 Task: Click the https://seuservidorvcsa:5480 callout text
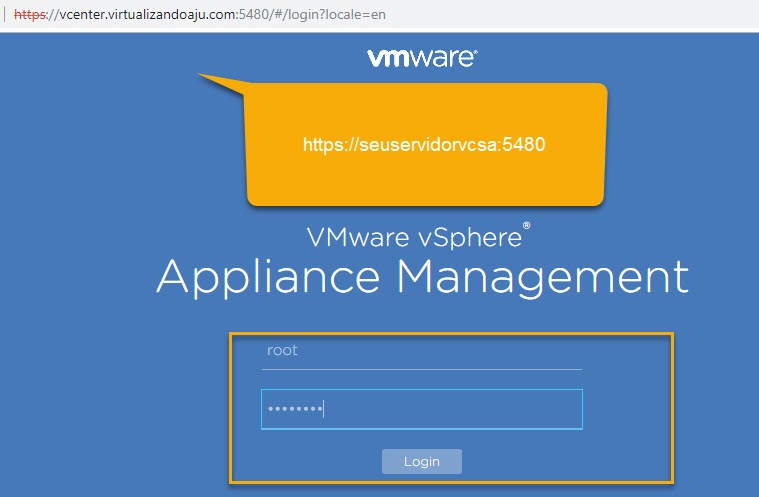tap(424, 144)
